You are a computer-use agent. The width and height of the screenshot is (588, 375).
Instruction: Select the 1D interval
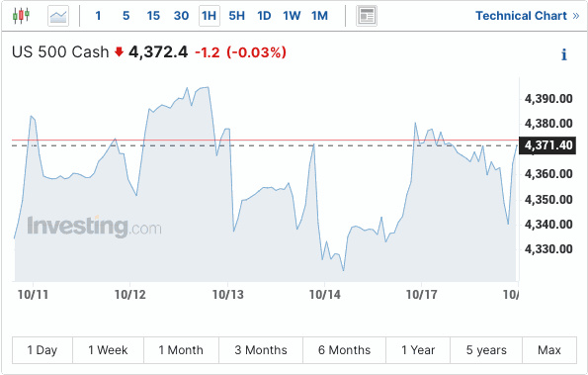264,16
